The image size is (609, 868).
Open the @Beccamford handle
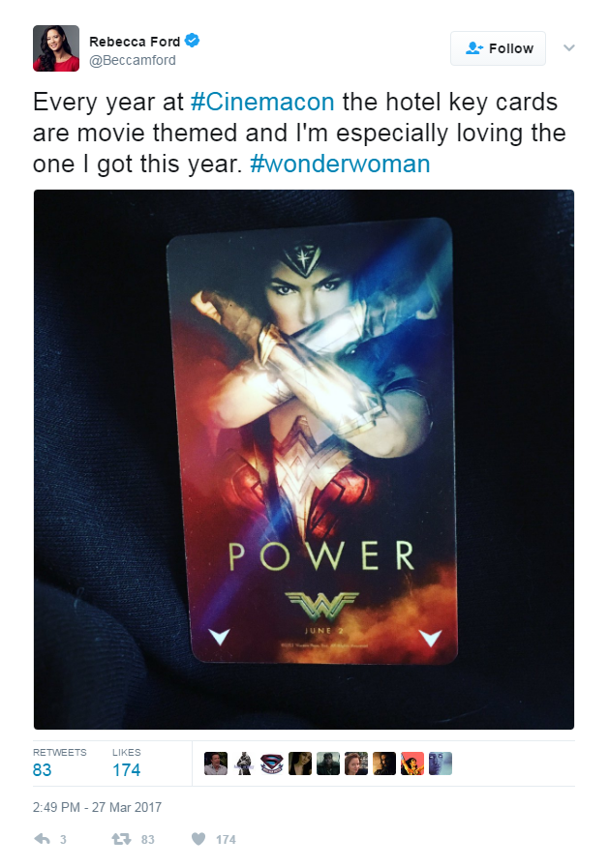click(x=133, y=60)
